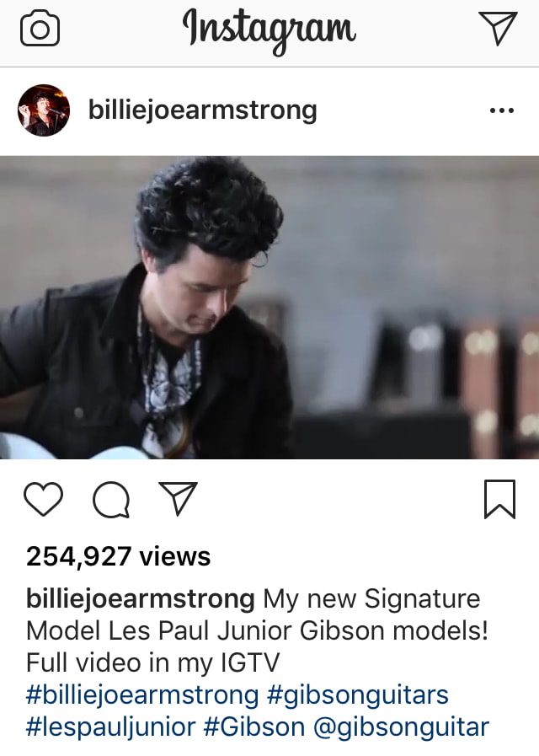Image resolution: width=539 pixels, height=756 pixels.
Task: Open billiejoearmstrong username in post header
Action: click(203, 111)
